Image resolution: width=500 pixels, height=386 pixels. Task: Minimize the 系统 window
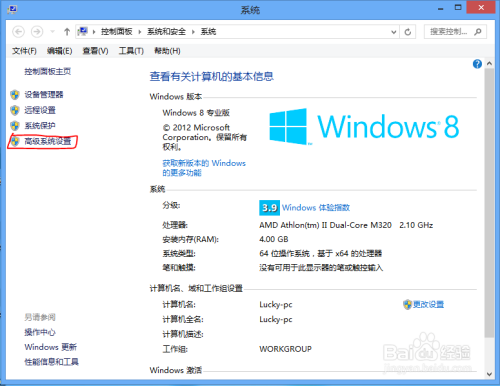(x=441, y=8)
